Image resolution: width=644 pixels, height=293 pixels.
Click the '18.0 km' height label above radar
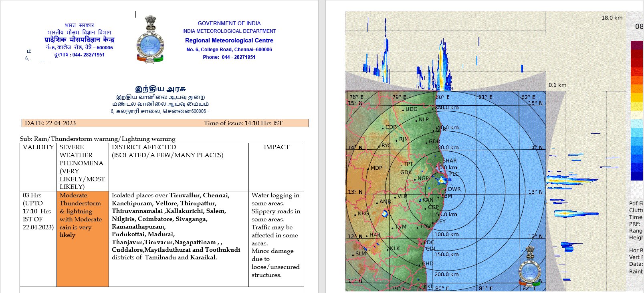coord(612,18)
